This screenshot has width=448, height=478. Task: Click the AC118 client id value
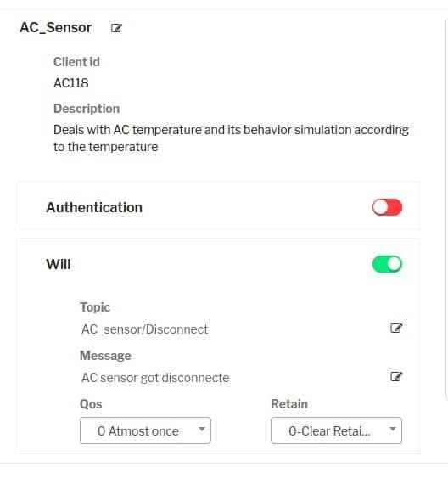coord(71,83)
